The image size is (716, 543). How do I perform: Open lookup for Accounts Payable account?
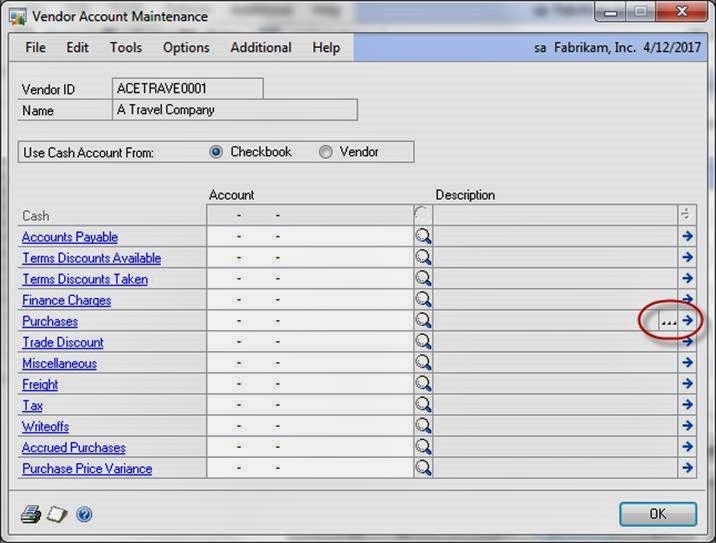pos(423,237)
